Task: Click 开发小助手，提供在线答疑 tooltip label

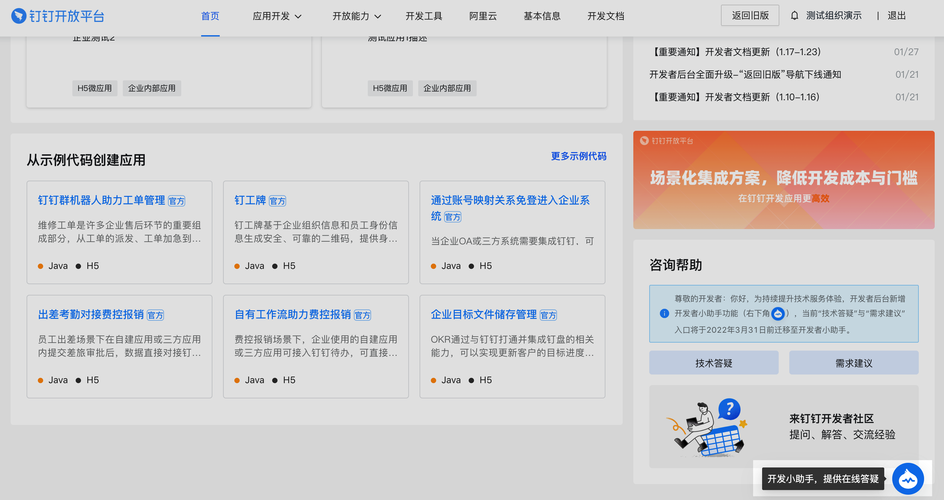Action: point(823,479)
